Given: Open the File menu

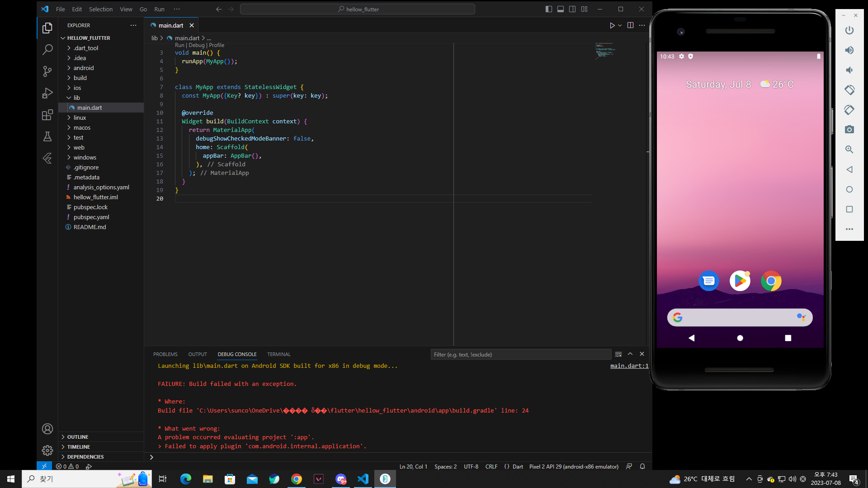Looking at the screenshot, I should (x=60, y=9).
